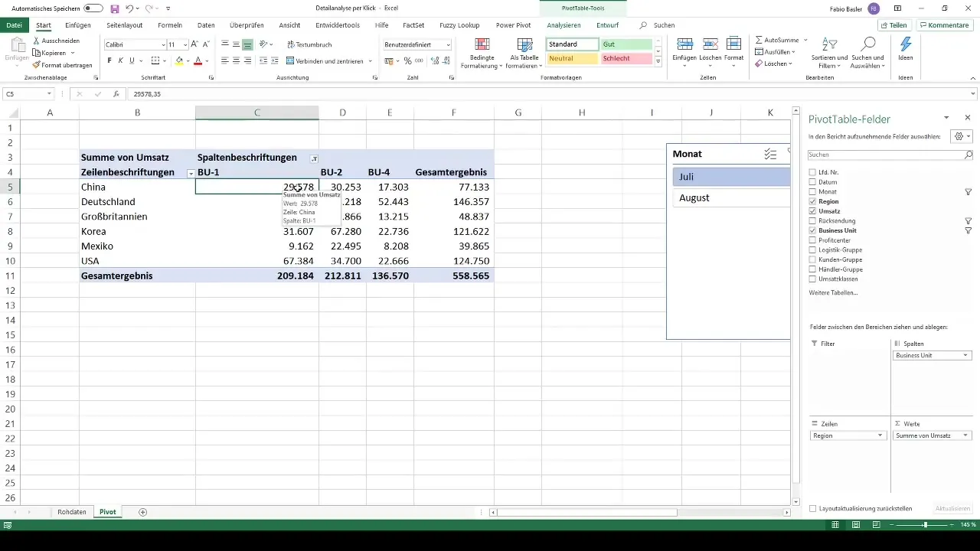Click the save disk icon in title bar
Viewport: 980px width, 551px height.
pyautogui.click(x=115, y=8)
